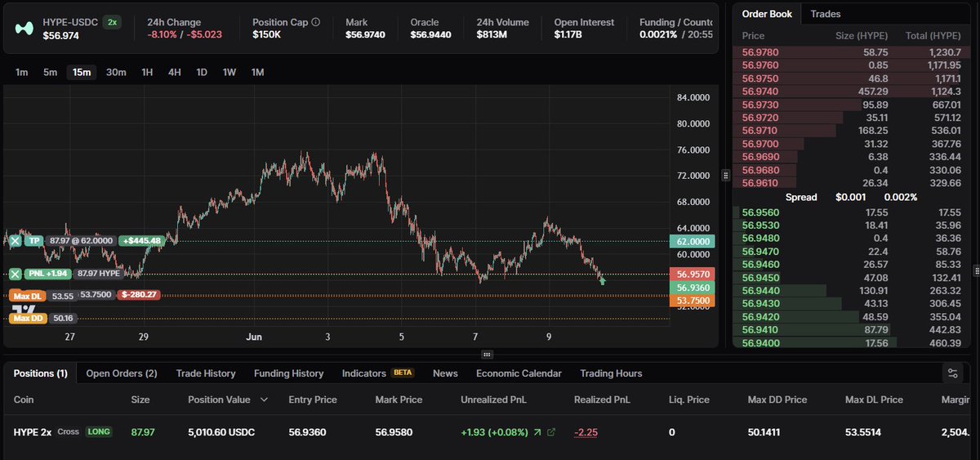The height and width of the screenshot is (460, 980).
Task: Click the Realized PnL value -2.25
Action: [586, 432]
